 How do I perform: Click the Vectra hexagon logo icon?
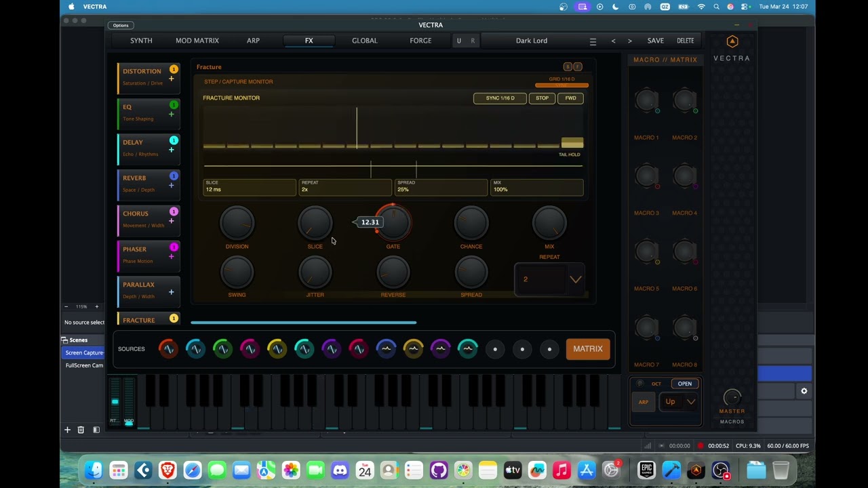[732, 42]
